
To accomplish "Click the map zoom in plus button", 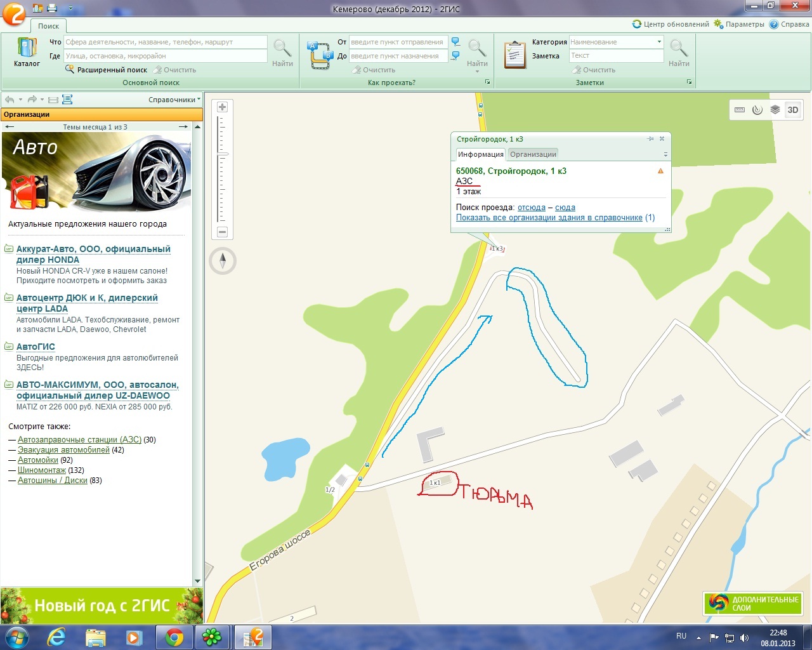I will pos(222,107).
